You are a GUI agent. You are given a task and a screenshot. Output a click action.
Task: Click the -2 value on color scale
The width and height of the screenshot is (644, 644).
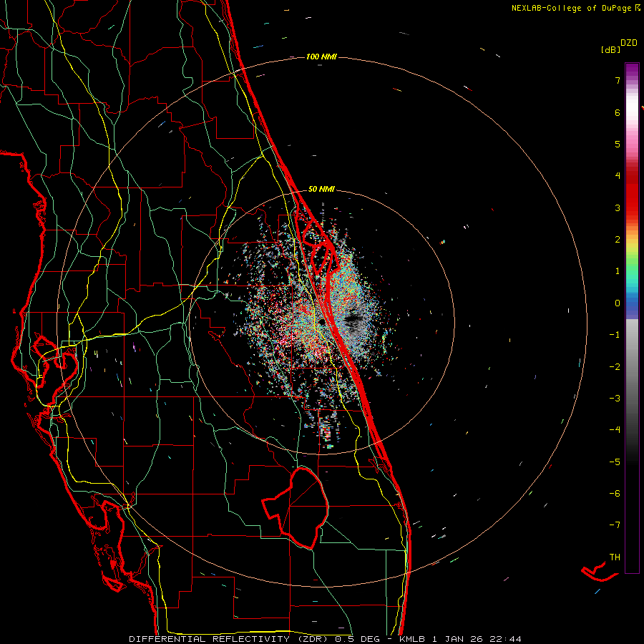coord(615,367)
